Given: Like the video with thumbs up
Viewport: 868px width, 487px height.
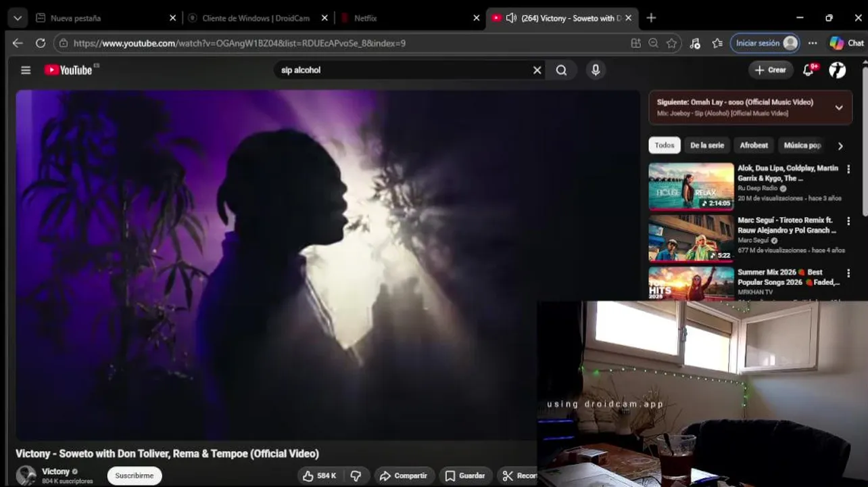Looking at the screenshot, I should [319, 476].
